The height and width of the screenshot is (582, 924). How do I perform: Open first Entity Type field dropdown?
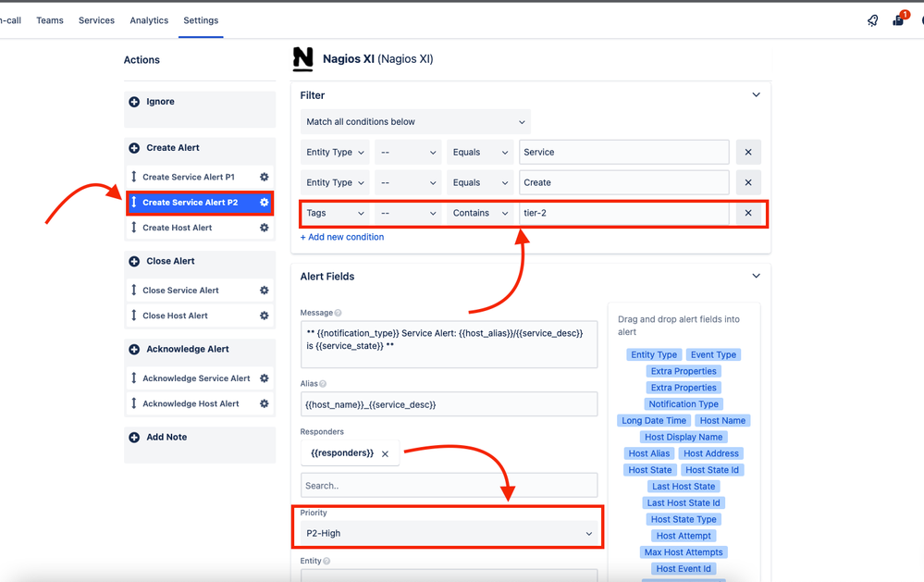[x=335, y=152]
